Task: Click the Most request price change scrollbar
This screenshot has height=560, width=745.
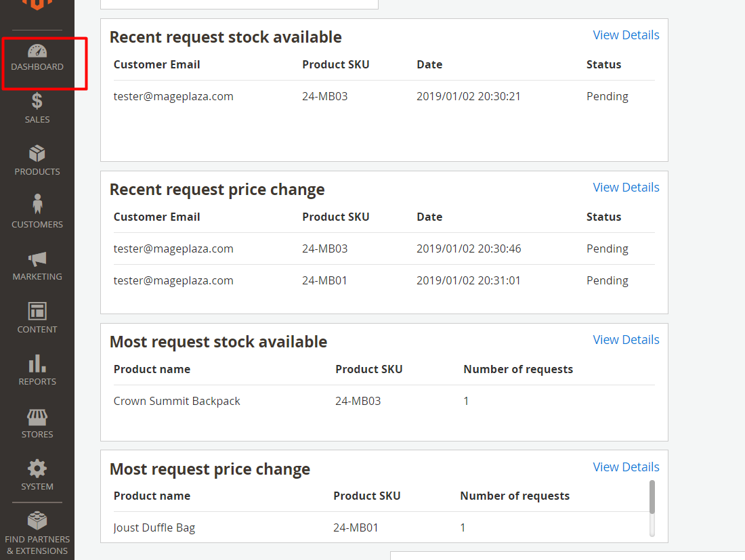Action: [x=652, y=498]
